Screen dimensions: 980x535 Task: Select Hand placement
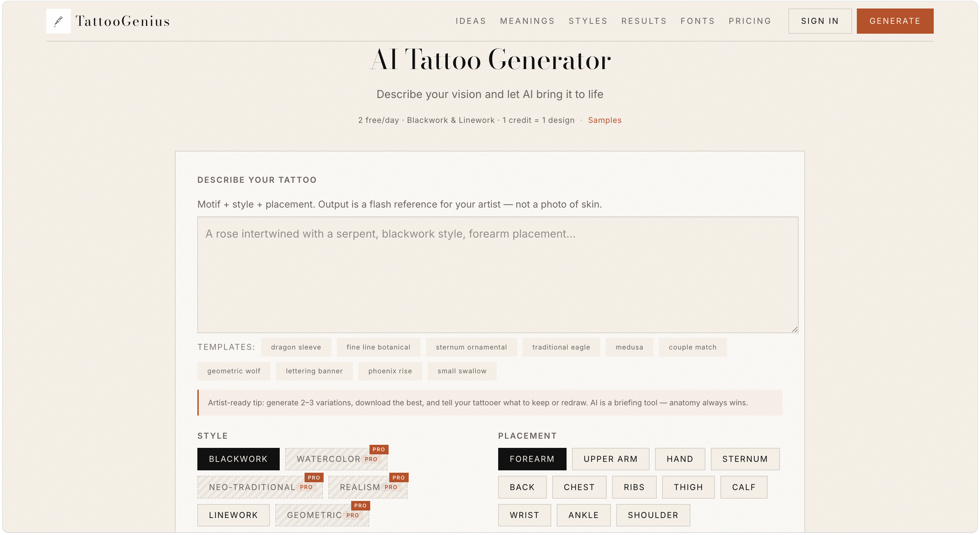[x=680, y=459]
